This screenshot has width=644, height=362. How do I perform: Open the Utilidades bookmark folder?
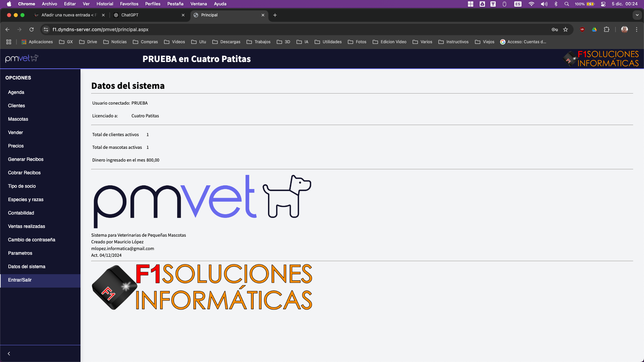click(328, 42)
